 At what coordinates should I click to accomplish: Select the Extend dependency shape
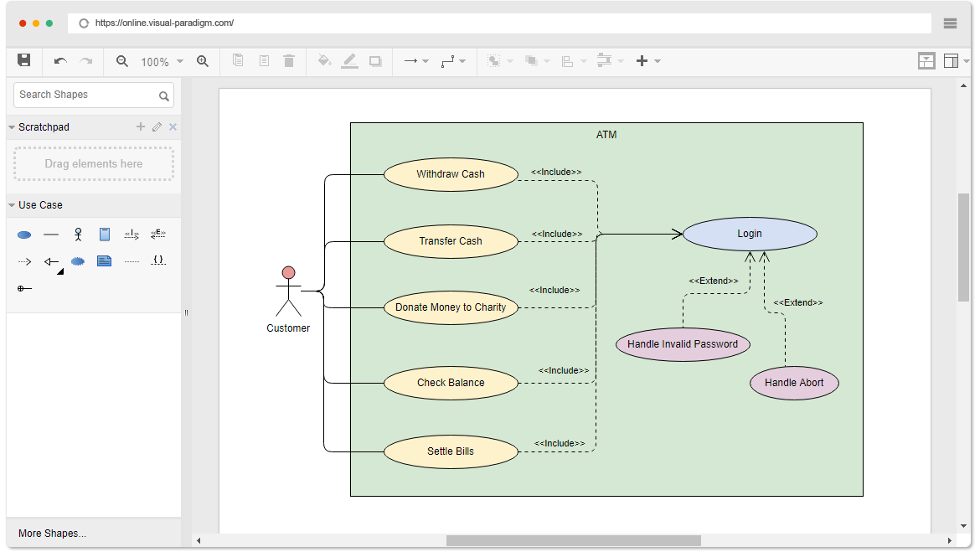tap(158, 235)
